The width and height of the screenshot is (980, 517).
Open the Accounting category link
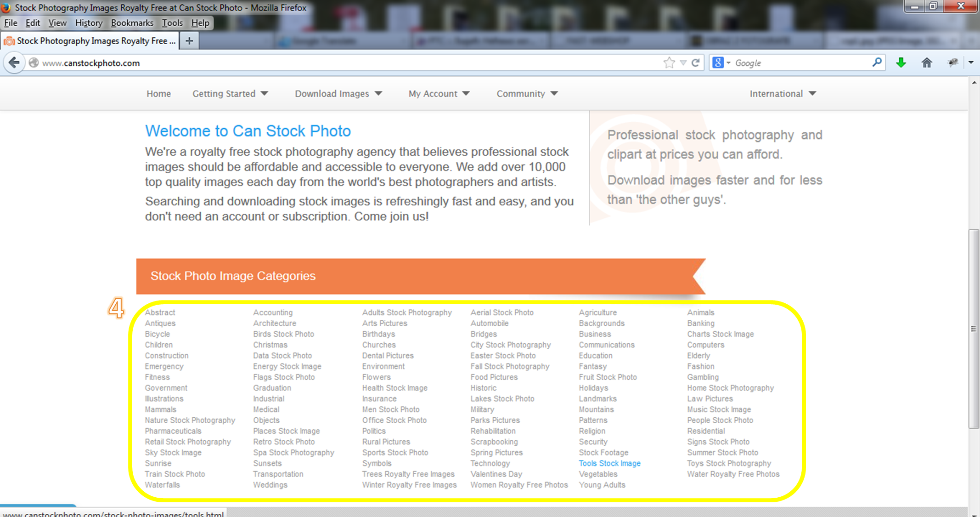[273, 312]
